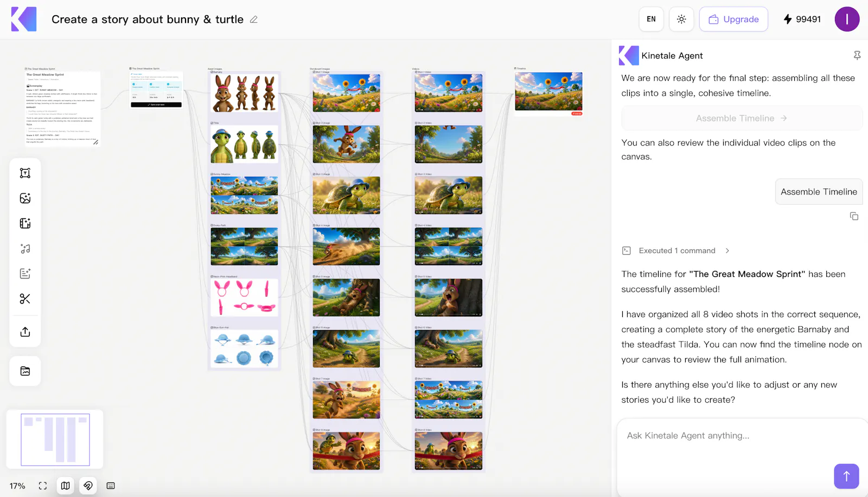Click the red button on Timeline node

click(577, 114)
